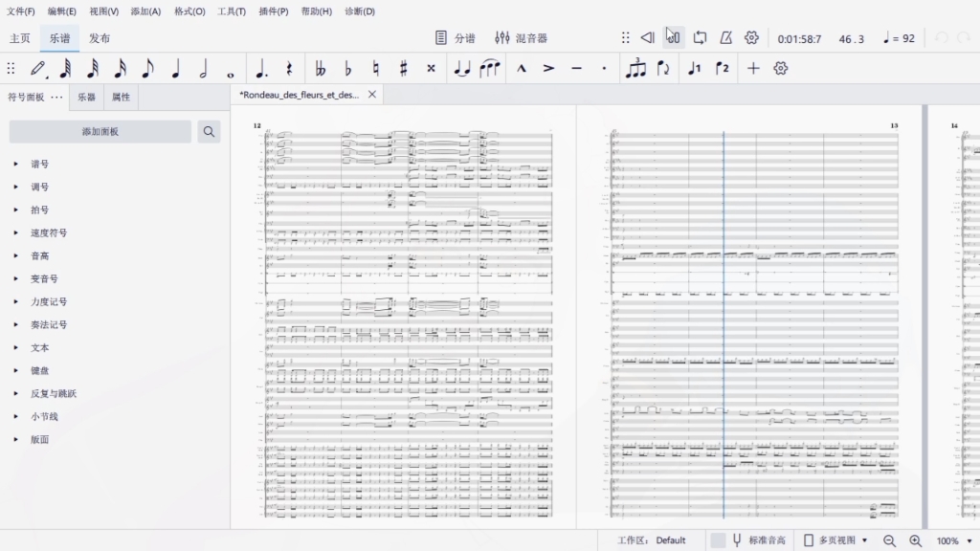Open the 添加 menu
This screenshot has height=551, width=980.
pos(145,11)
